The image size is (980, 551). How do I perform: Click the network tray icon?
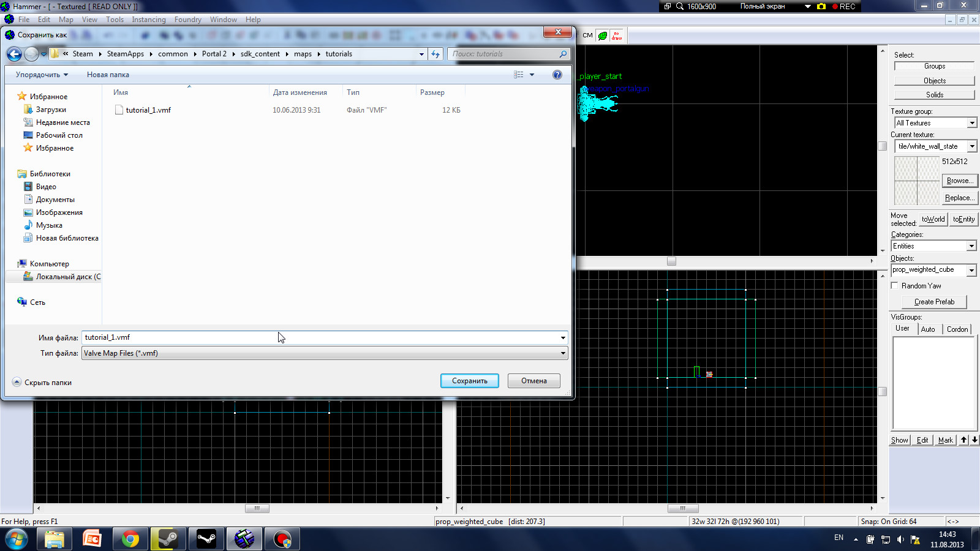point(886,539)
